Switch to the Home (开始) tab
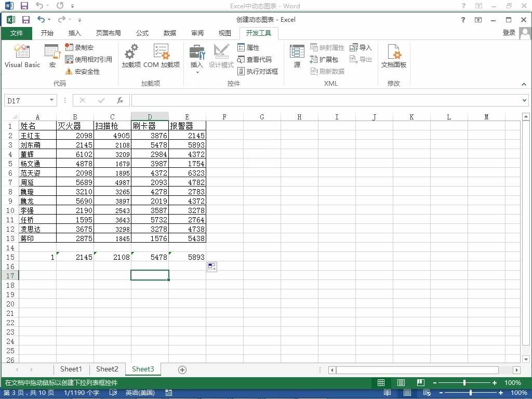This screenshot has height=399, width=532. click(47, 33)
